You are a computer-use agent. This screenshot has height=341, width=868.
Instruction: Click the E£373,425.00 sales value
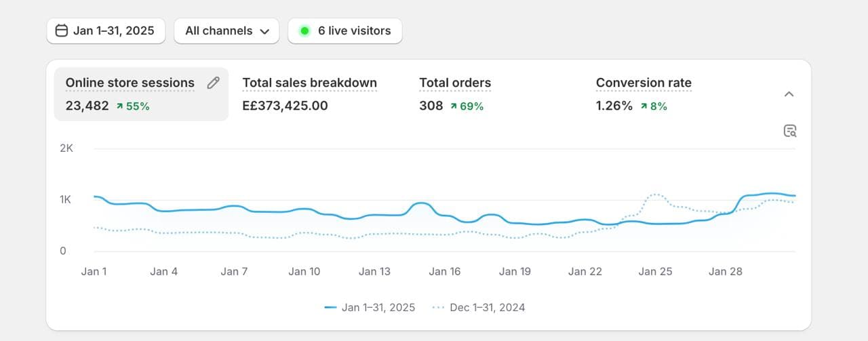tap(285, 106)
